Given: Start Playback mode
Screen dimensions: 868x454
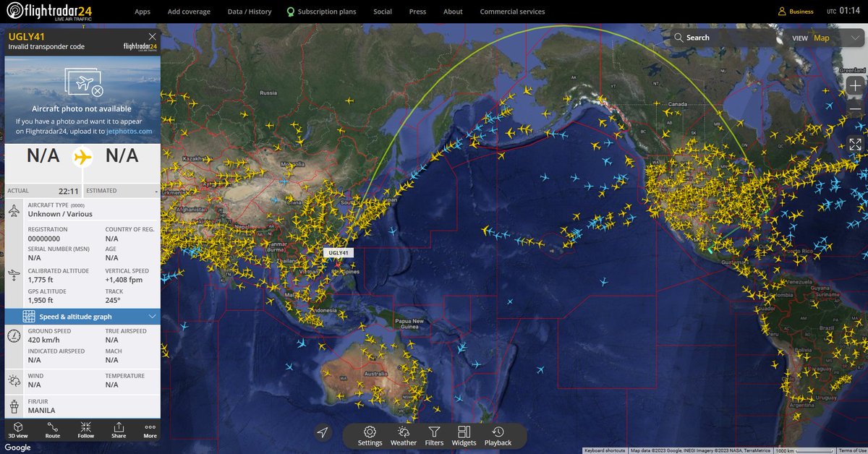Looking at the screenshot, I should (498, 436).
